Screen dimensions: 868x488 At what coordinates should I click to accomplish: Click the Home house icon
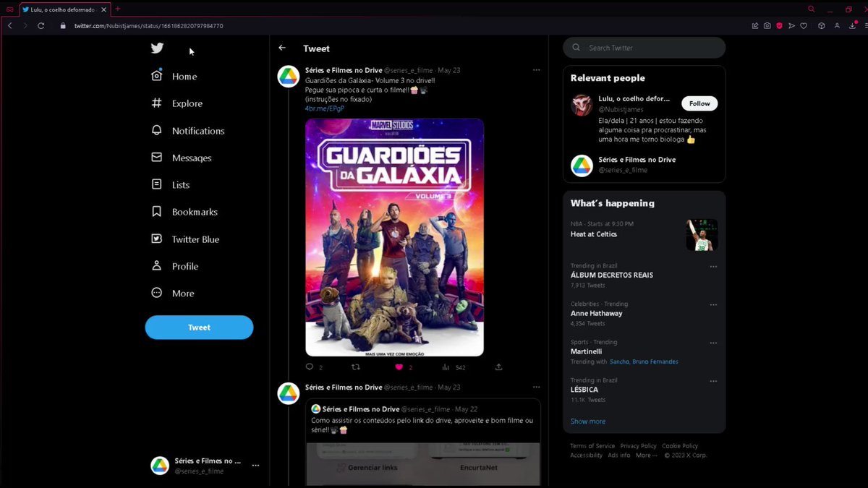[x=156, y=76]
